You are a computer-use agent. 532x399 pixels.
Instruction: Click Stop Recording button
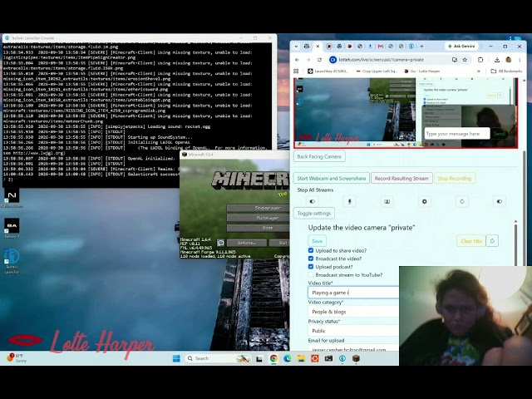455,178
